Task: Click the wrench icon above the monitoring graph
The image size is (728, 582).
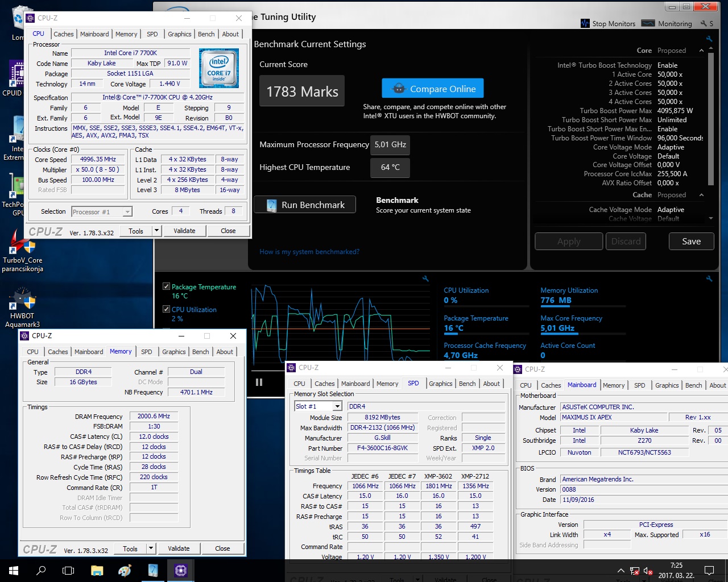Action: (x=425, y=278)
